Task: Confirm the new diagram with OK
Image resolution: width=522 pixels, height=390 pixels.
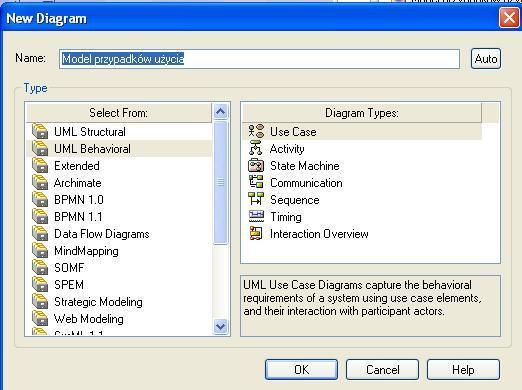Action: pyautogui.click(x=301, y=369)
